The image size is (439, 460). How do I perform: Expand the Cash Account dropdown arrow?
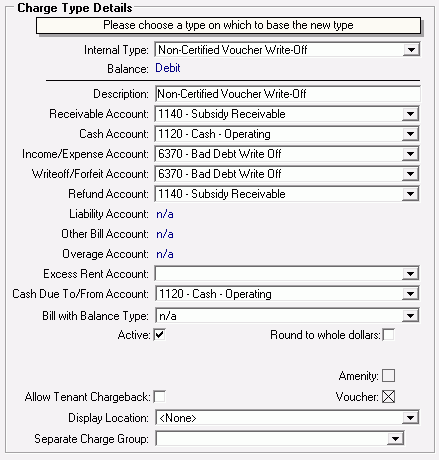point(410,134)
